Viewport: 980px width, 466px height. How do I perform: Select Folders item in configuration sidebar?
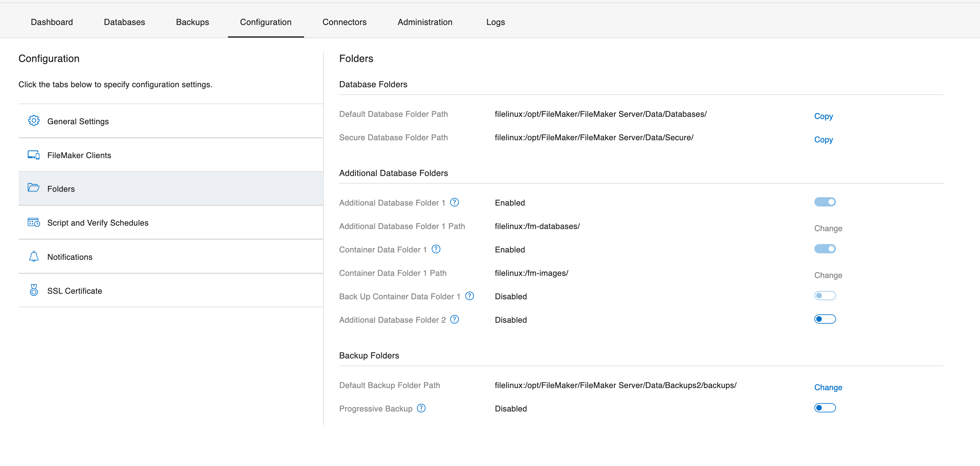(61, 189)
